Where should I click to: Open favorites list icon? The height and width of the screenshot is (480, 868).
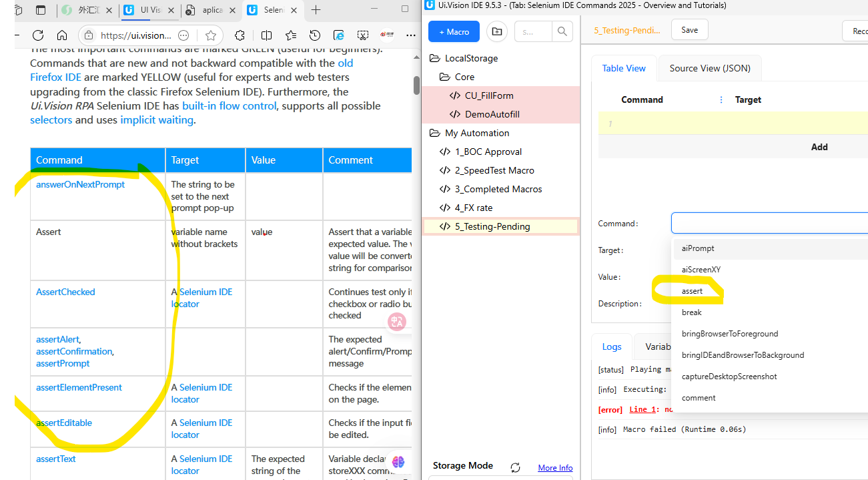[291, 35]
